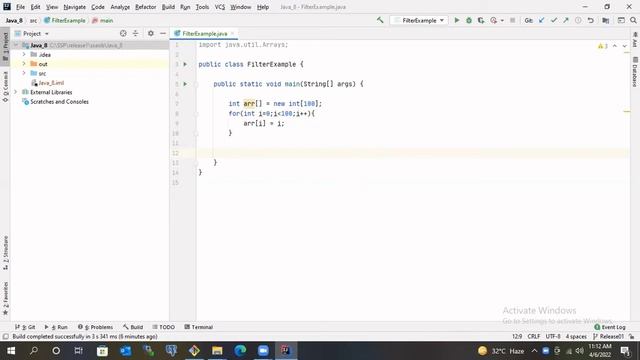
Task: Locate opened file with target icon
Action: 123,33
